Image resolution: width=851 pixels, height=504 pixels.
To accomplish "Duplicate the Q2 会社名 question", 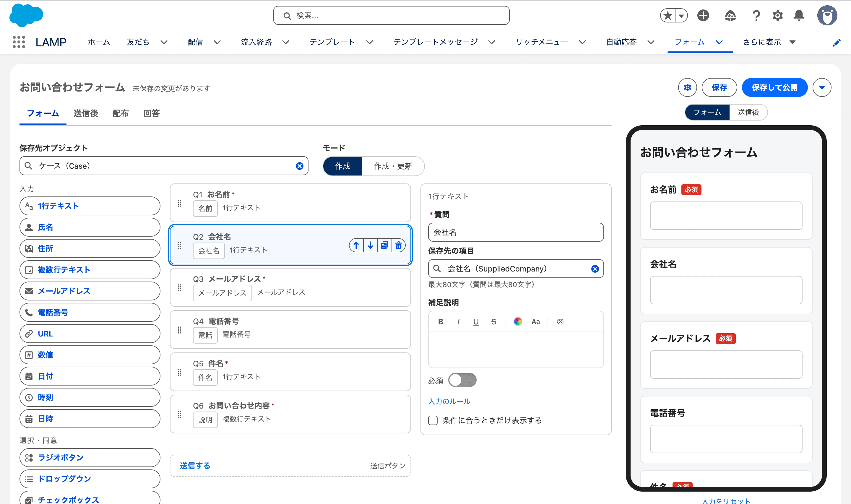I will (384, 245).
